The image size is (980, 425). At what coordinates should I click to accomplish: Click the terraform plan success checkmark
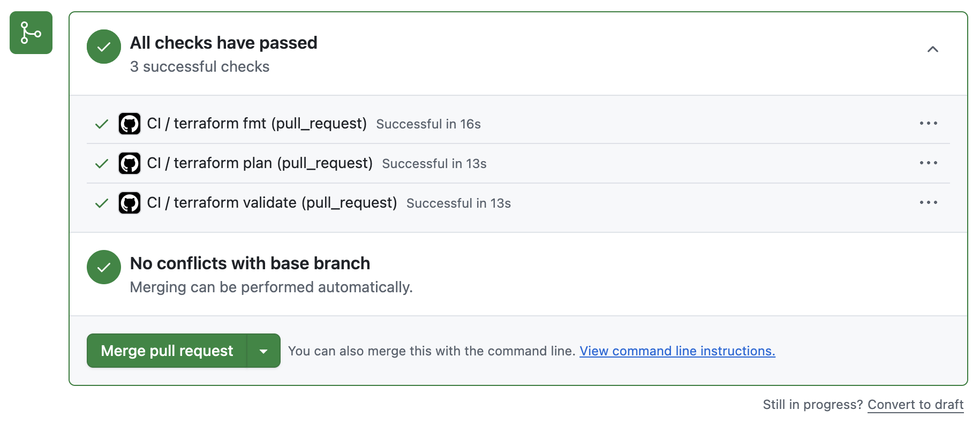(102, 164)
